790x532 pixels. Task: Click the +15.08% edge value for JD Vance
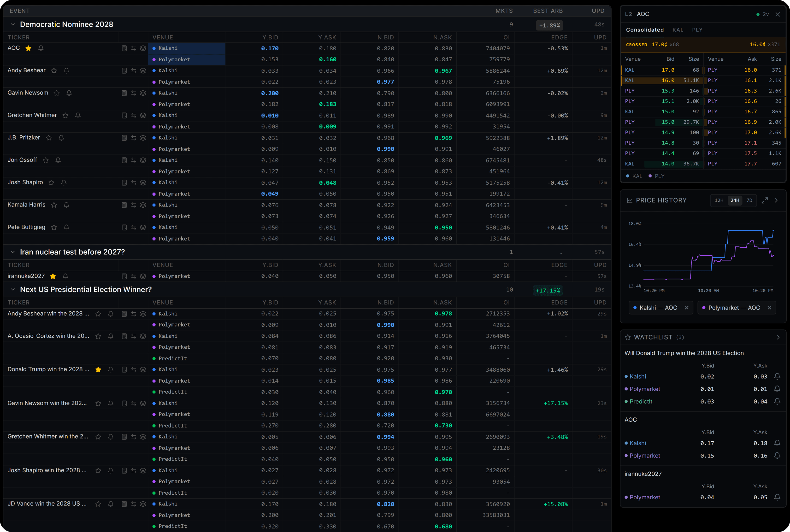click(555, 504)
